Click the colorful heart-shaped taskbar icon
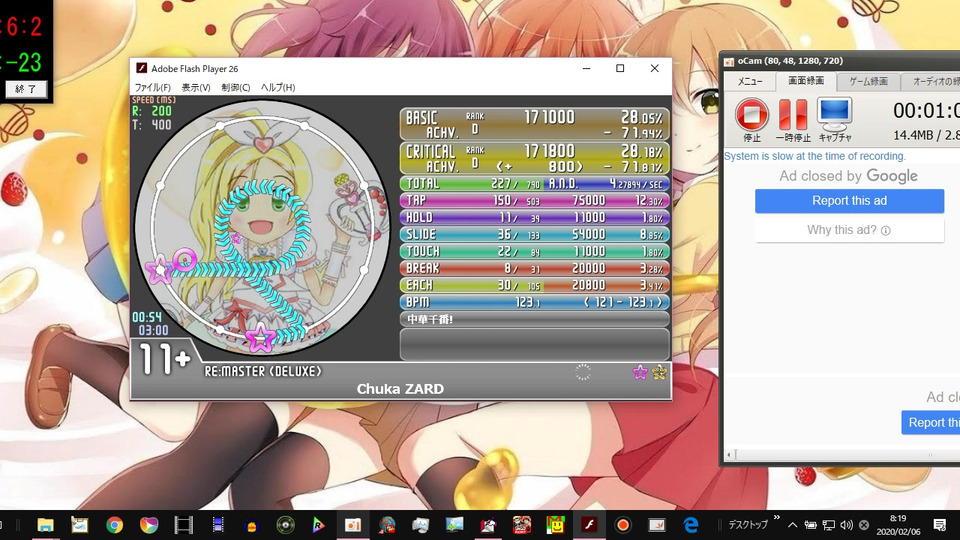 149,525
